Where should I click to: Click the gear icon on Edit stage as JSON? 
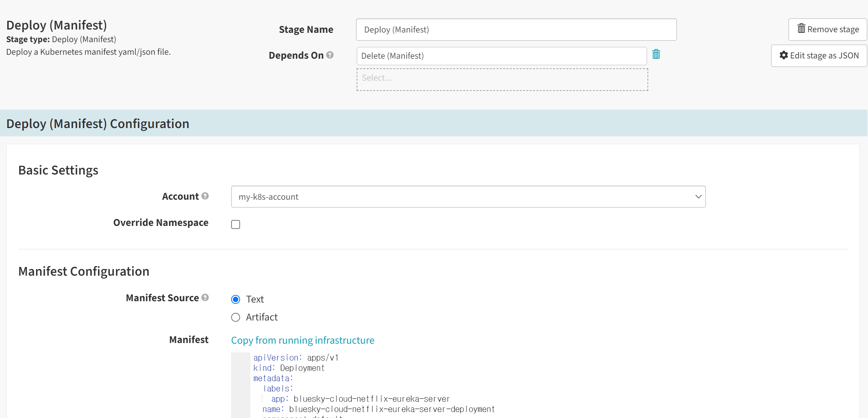(x=784, y=55)
